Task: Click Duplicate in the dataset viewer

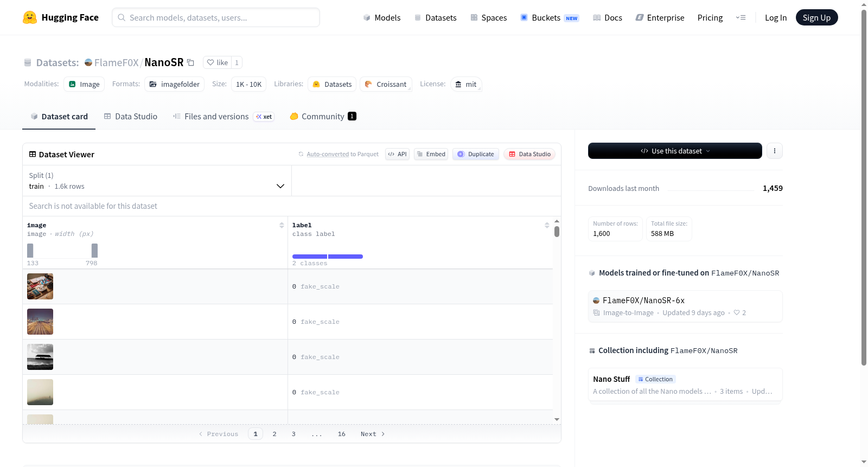Action: coord(475,154)
